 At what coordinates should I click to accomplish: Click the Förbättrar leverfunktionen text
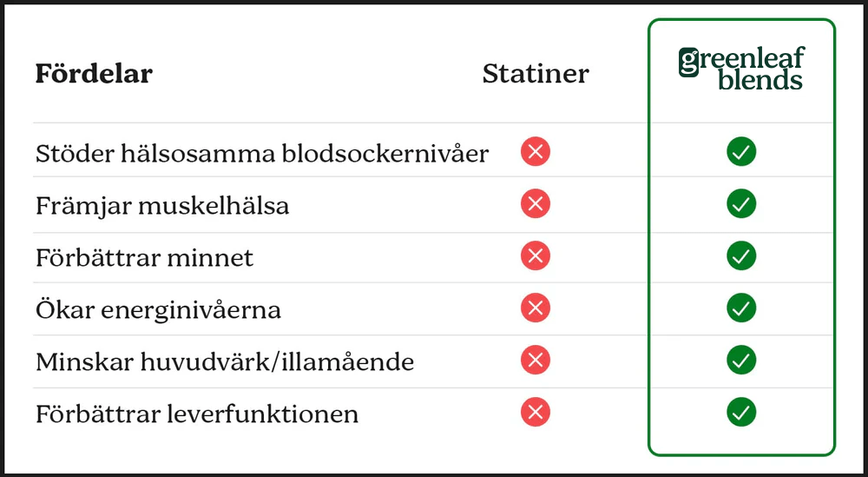[x=197, y=414]
